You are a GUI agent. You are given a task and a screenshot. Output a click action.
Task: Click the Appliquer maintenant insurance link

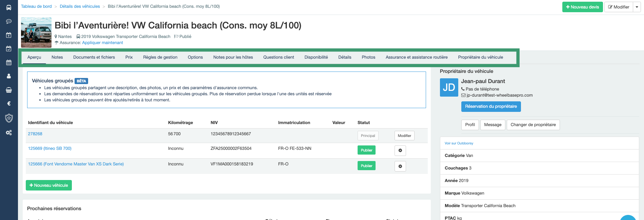click(102, 43)
